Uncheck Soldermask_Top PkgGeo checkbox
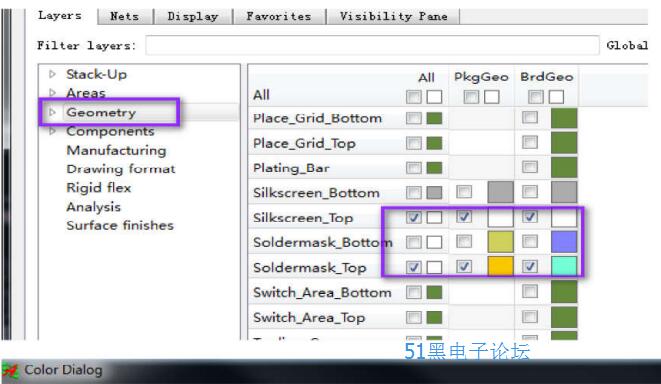Viewport: 661px width, 384px height. tap(464, 266)
